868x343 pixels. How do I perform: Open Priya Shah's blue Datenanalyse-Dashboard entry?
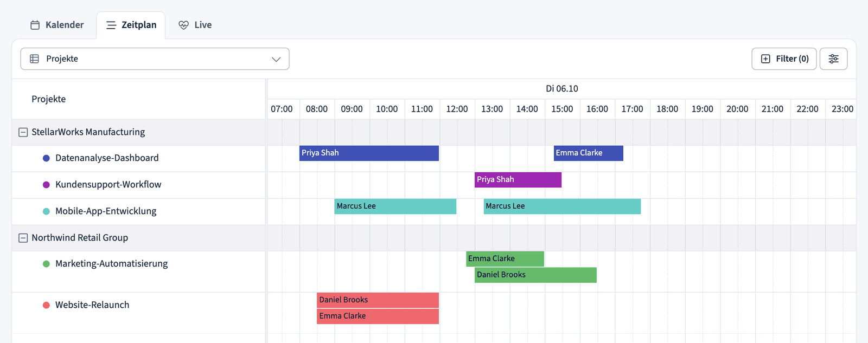pos(369,153)
